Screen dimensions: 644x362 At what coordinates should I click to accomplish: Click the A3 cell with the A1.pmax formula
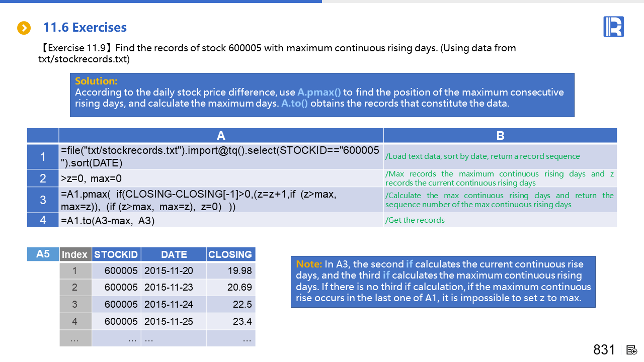point(221,200)
